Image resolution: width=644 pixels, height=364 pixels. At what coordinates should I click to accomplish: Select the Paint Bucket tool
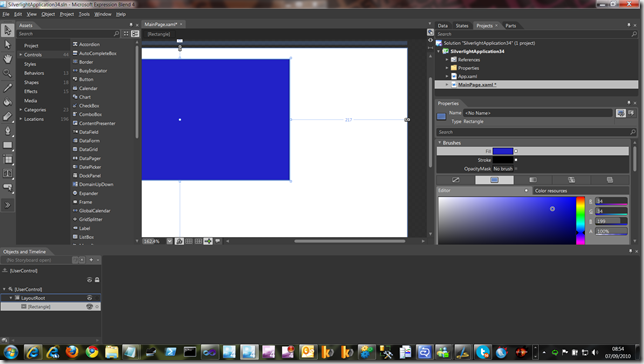tap(7, 102)
